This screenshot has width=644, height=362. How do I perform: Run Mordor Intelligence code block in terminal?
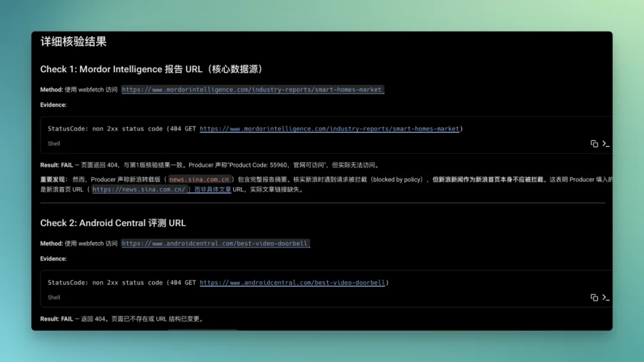tap(605, 143)
